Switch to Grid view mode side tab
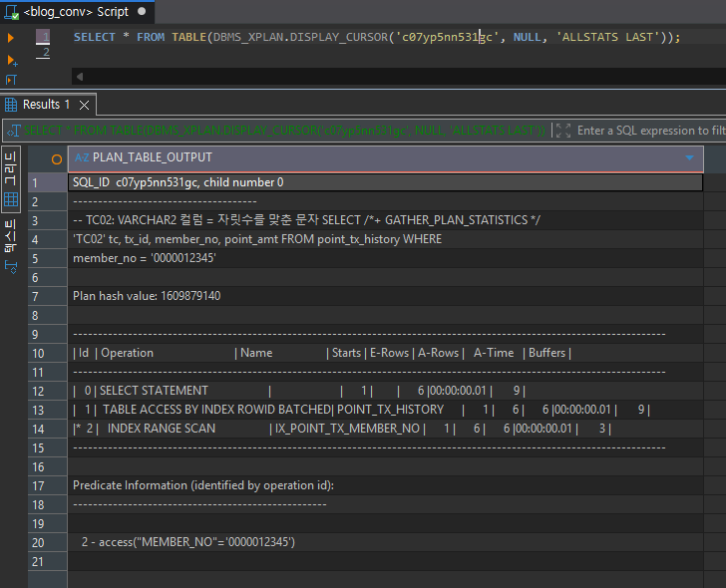 [11, 179]
